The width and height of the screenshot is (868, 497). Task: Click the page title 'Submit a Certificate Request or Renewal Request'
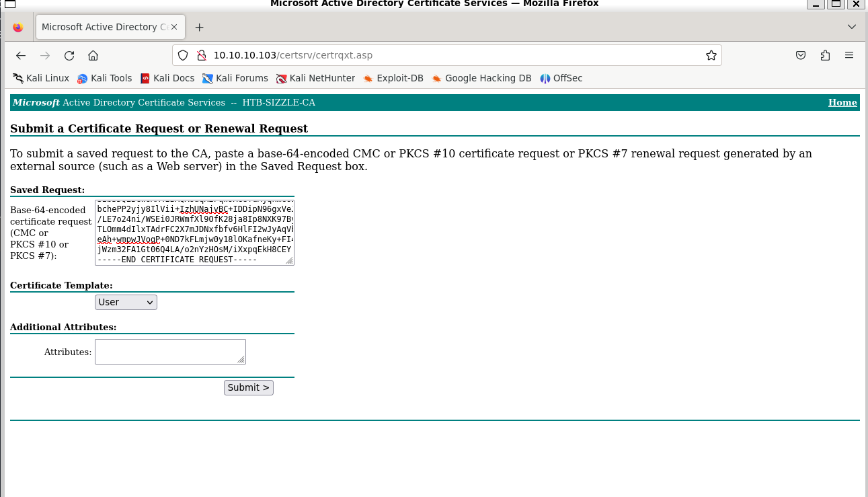pyautogui.click(x=159, y=128)
